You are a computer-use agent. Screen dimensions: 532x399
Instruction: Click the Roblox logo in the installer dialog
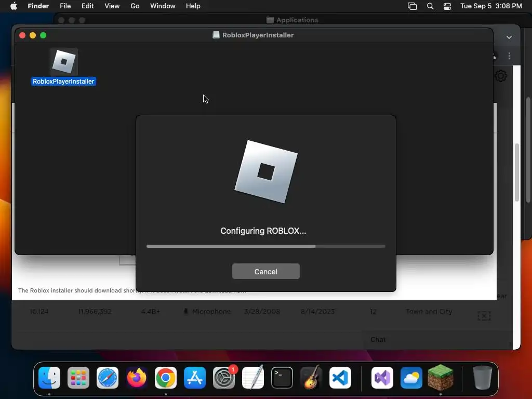pyautogui.click(x=266, y=171)
